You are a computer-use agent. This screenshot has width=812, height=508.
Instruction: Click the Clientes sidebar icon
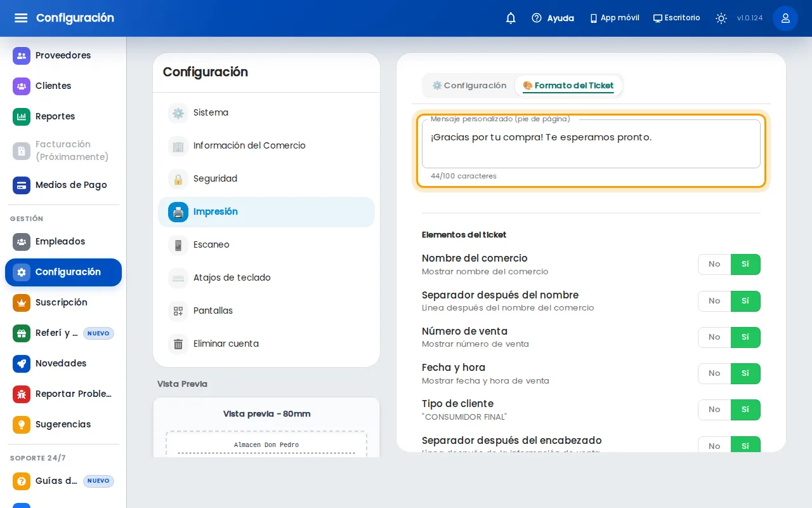22,86
